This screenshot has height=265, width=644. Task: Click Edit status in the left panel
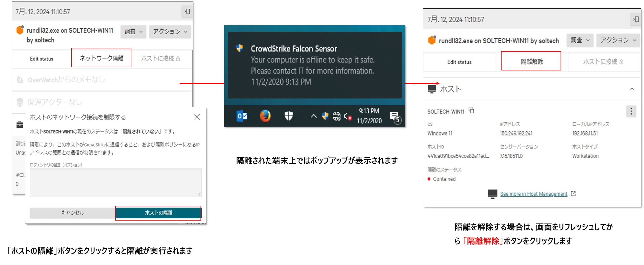[x=41, y=59]
